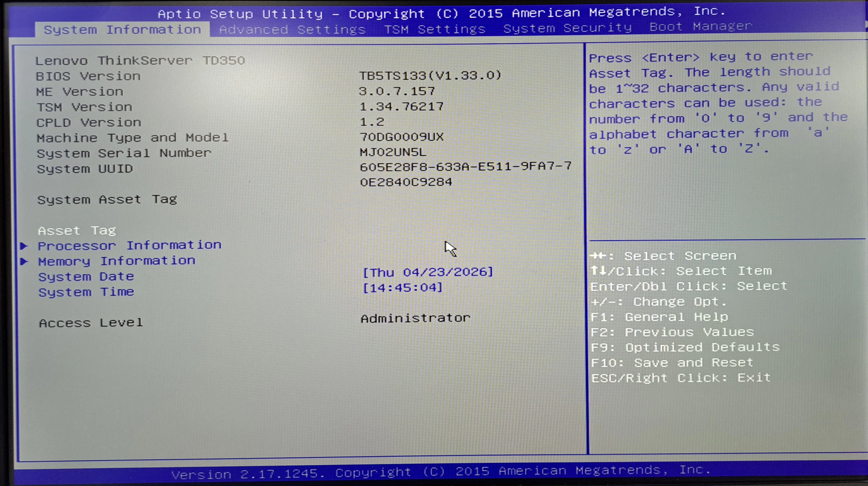Click the Select Screen key hint
The image size is (868, 486).
click(x=663, y=256)
